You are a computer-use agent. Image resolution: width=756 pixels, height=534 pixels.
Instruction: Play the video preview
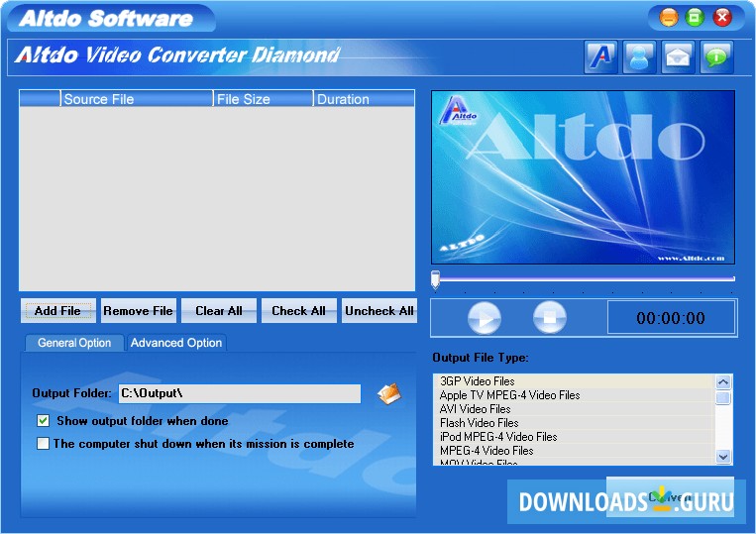click(x=485, y=318)
